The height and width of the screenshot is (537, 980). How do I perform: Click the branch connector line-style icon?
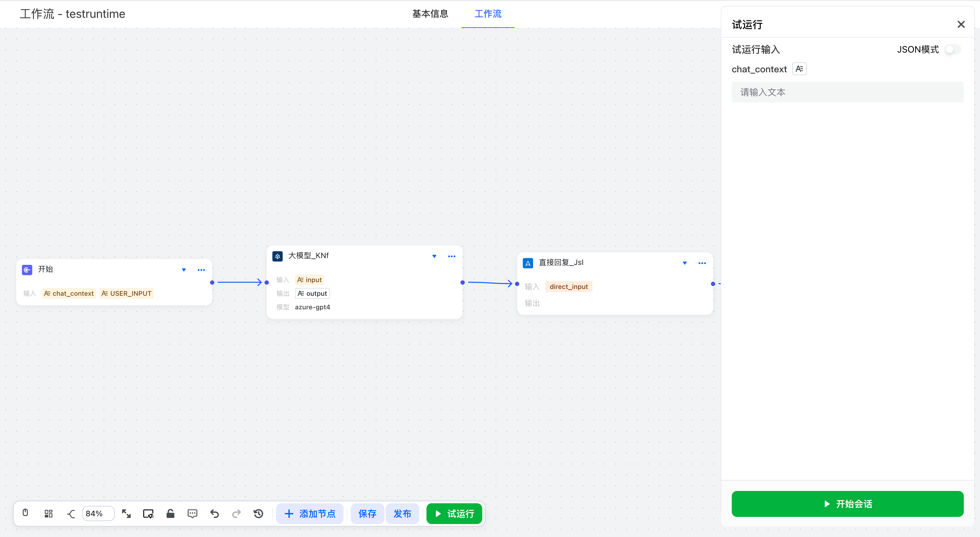(71, 513)
